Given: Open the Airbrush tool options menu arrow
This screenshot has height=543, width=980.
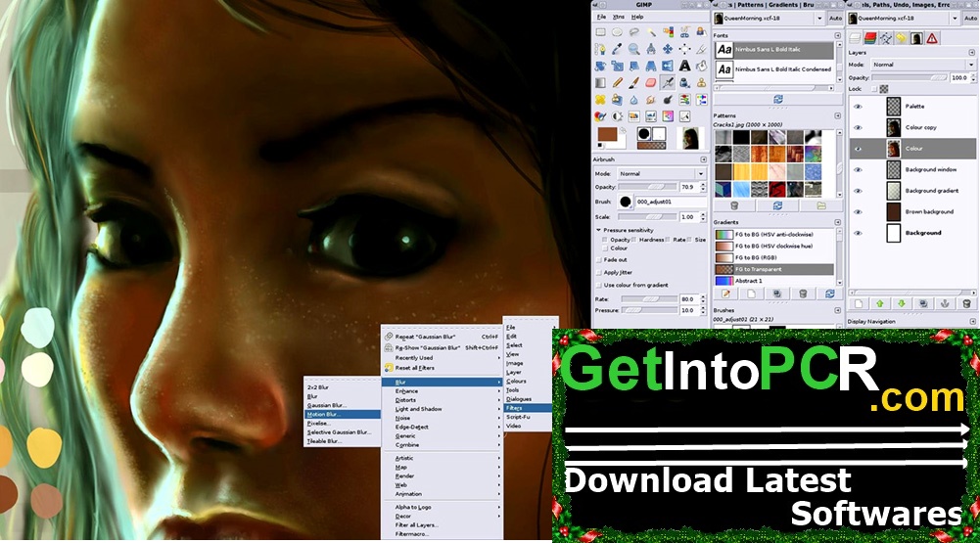Looking at the screenshot, I should pos(703,159).
